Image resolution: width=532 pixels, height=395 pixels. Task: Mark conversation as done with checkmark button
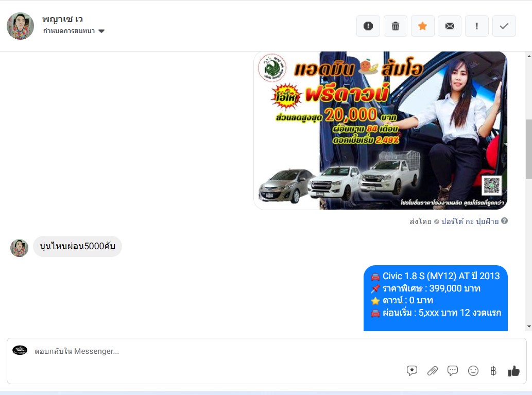click(504, 26)
